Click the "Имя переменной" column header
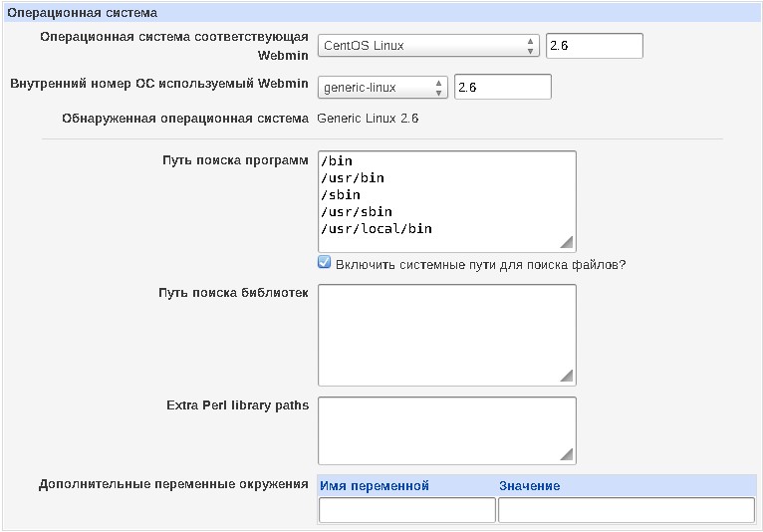Screen dimensions: 763x532 (x=375, y=486)
